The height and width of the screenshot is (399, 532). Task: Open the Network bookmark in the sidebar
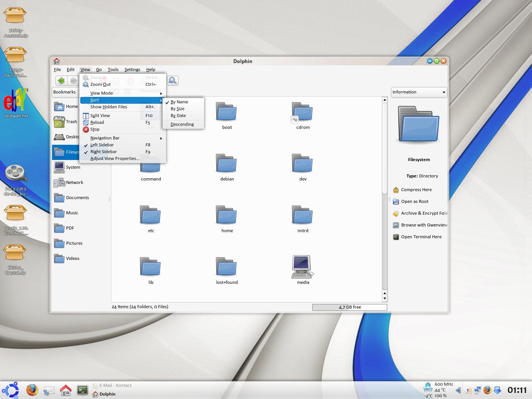[68, 182]
